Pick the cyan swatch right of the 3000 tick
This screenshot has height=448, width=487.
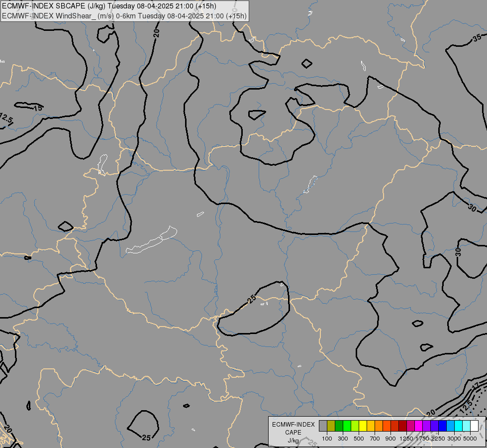(x=459, y=426)
